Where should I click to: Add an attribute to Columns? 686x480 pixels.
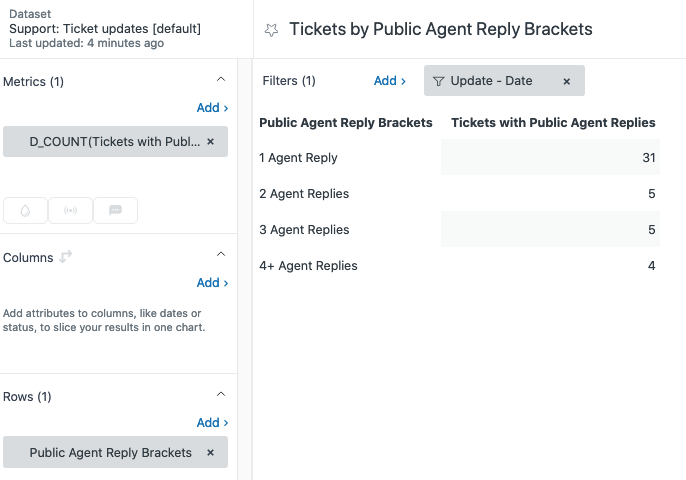pos(212,283)
